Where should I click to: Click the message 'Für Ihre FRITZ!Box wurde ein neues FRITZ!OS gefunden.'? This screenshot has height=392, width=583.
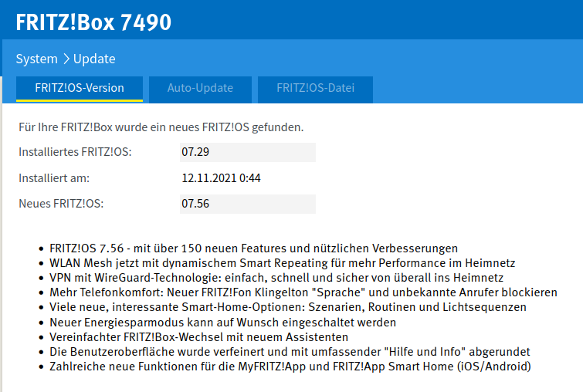coord(161,127)
